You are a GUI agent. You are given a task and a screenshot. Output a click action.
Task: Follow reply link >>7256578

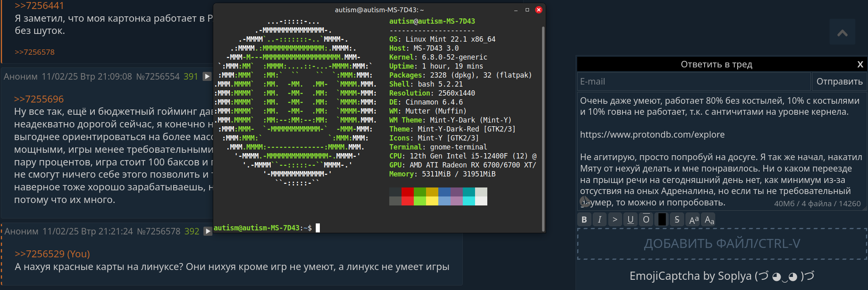tap(34, 52)
